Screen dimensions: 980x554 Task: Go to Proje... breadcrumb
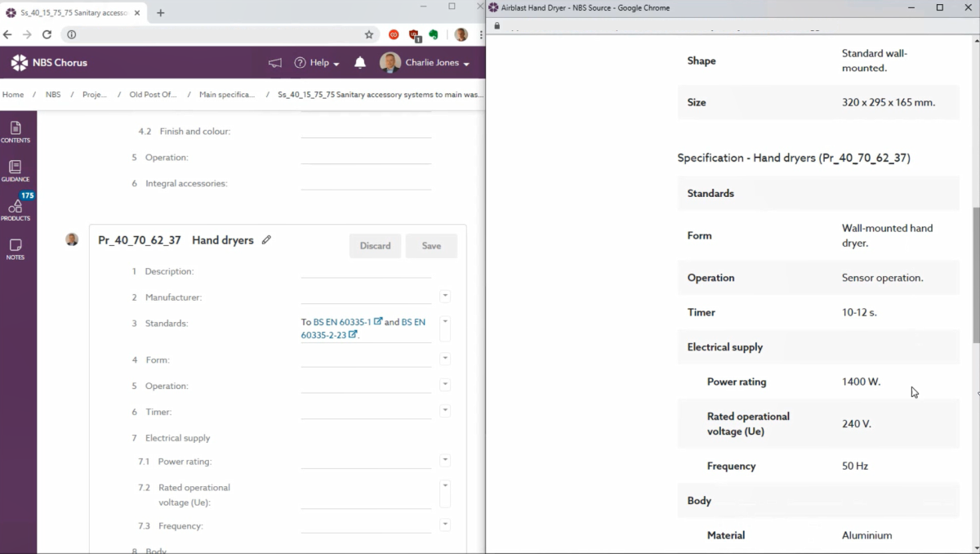95,95
